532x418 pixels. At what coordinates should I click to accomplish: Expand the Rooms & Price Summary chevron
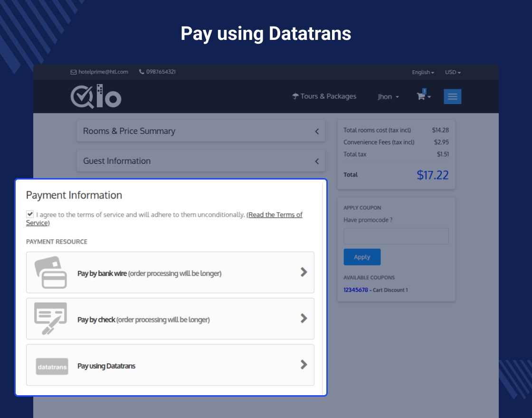click(317, 131)
